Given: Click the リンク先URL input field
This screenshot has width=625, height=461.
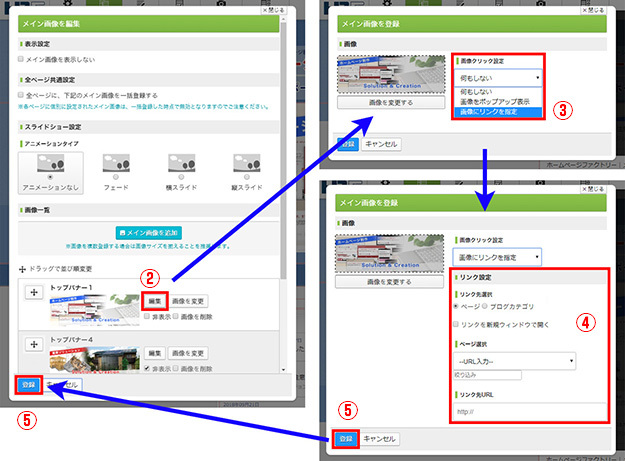Looking at the screenshot, I should (529, 410).
